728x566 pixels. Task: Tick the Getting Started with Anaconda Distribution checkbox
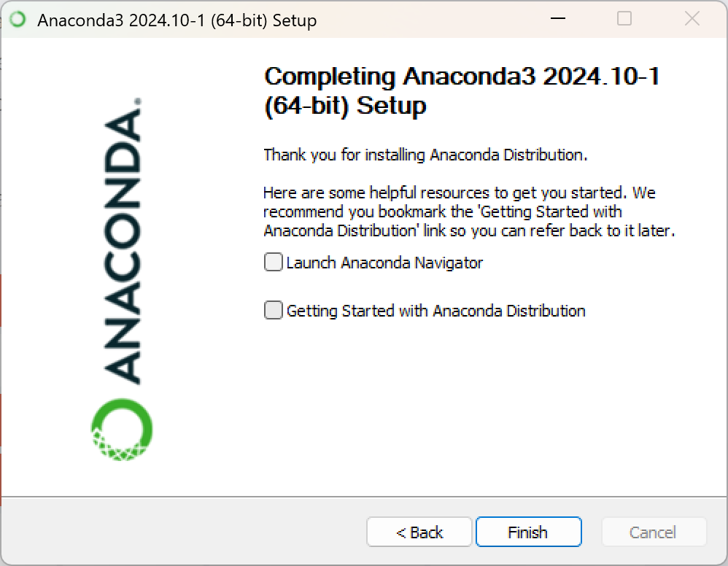[x=273, y=310]
